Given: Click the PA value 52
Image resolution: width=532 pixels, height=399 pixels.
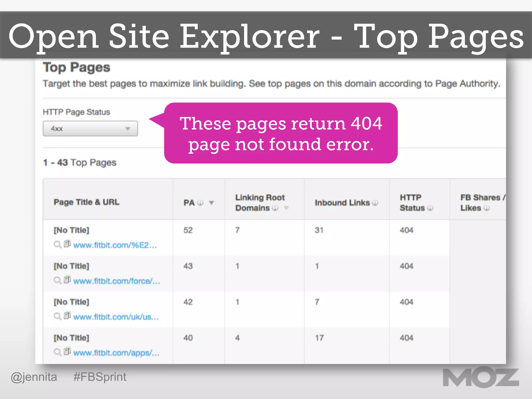Looking at the screenshot, I should 188,230.
